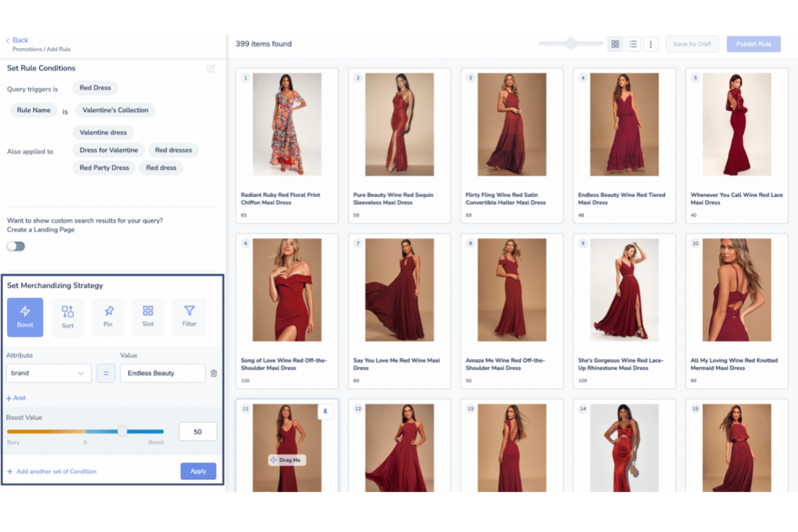
Task: Switch to grid view layout
Action: (615, 44)
